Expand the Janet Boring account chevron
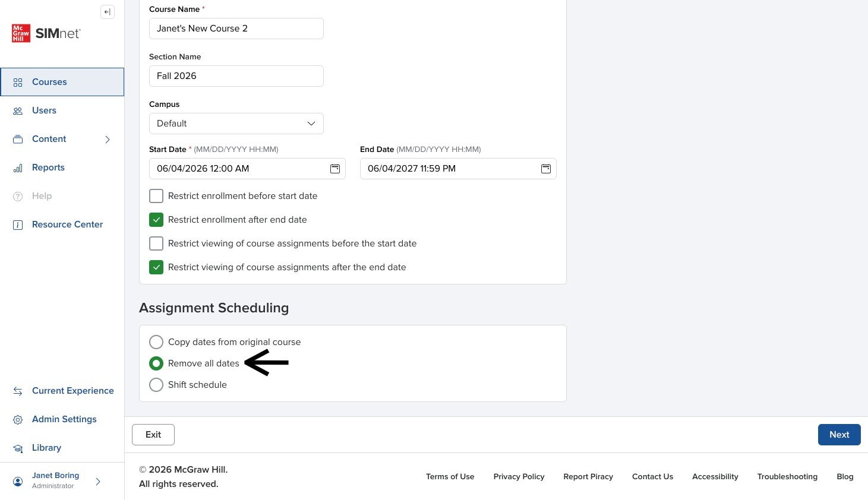The image size is (868, 500). (x=98, y=482)
